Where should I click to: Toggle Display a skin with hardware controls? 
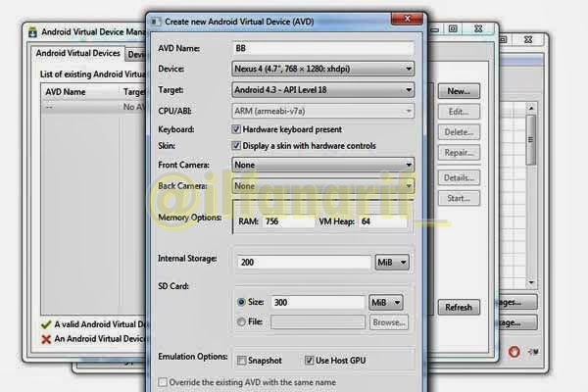(236, 146)
